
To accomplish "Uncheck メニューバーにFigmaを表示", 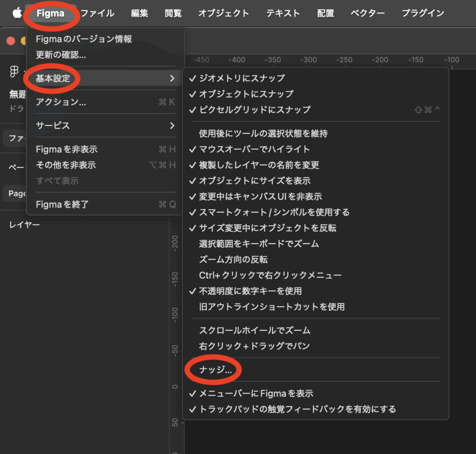I will click(256, 394).
